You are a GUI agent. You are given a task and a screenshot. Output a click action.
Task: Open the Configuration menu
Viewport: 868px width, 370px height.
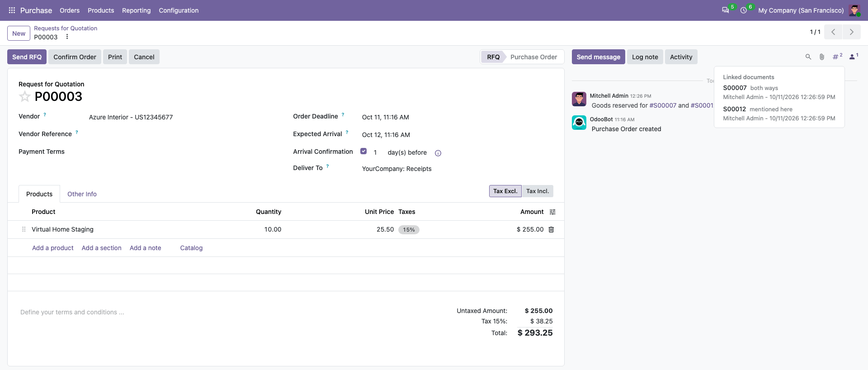[x=179, y=10]
